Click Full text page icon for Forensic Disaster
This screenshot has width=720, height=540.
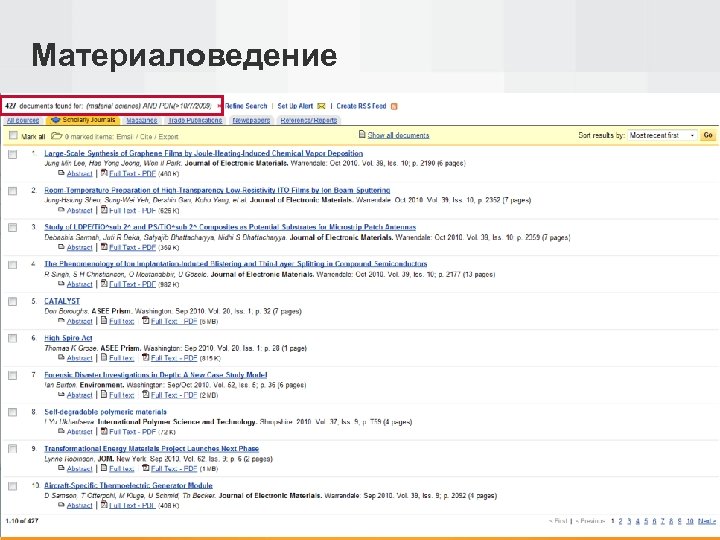coord(104,394)
